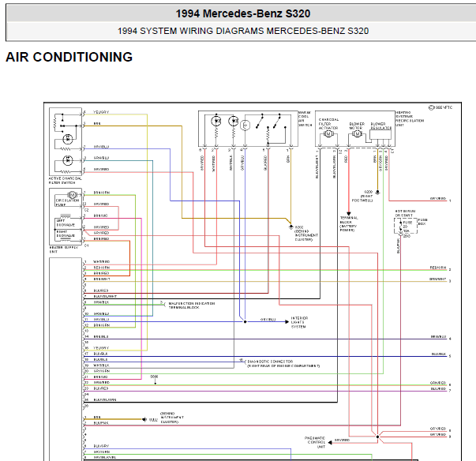The width and height of the screenshot is (476, 461).
Task: Click 'BRN/BLU 4' off-page reference at right edge
Action: click(441, 337)
